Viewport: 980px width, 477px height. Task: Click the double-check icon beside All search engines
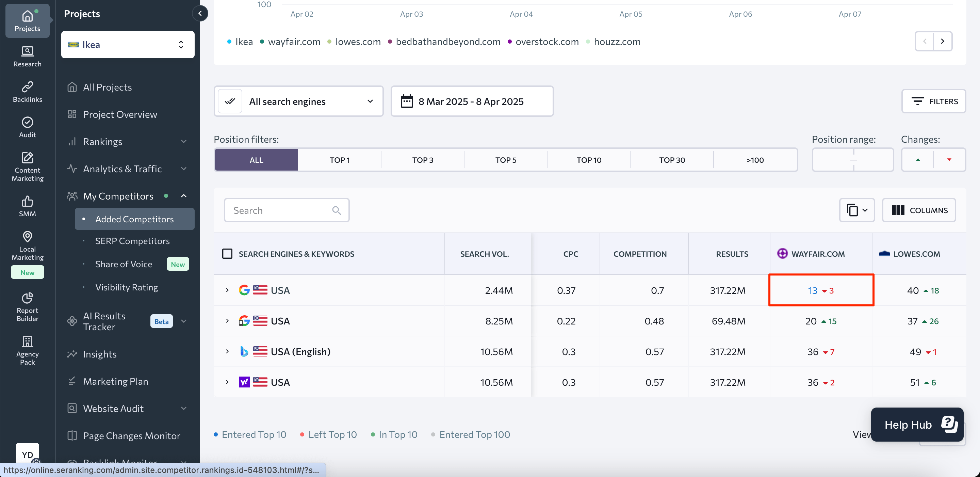(x=230, y=101)
